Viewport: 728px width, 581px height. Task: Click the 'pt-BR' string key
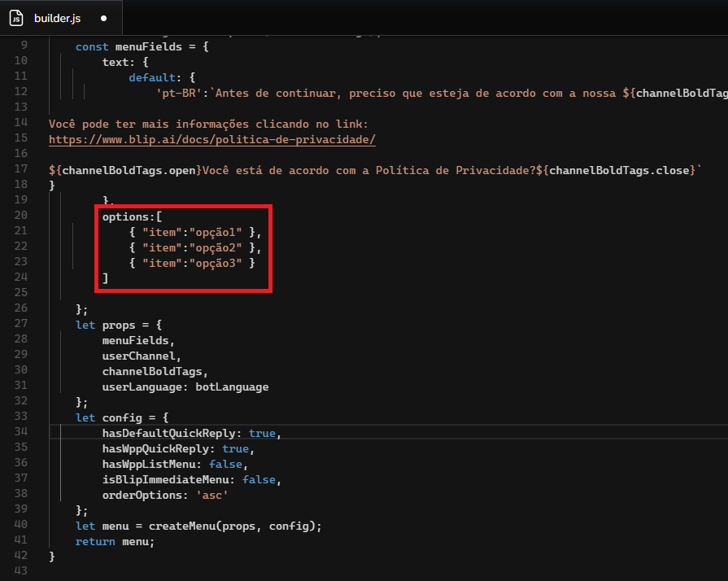tap(179, 94)
